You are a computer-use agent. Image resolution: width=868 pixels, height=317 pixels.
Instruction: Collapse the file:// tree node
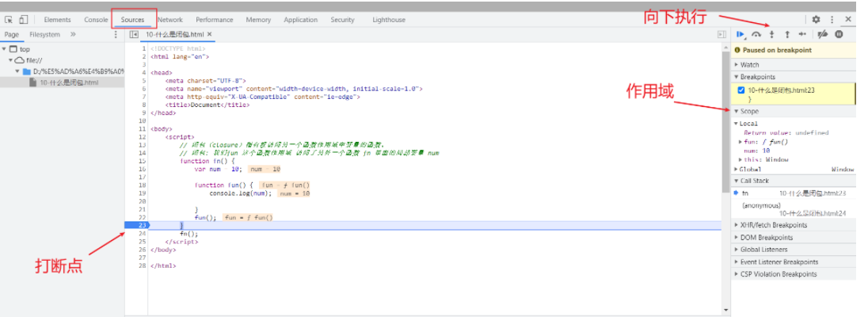10,60
